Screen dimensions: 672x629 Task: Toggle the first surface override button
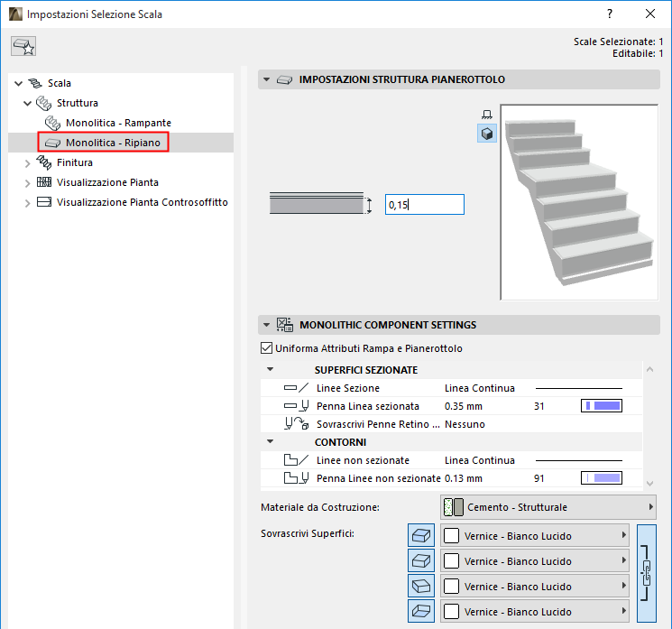pos(421,535)
